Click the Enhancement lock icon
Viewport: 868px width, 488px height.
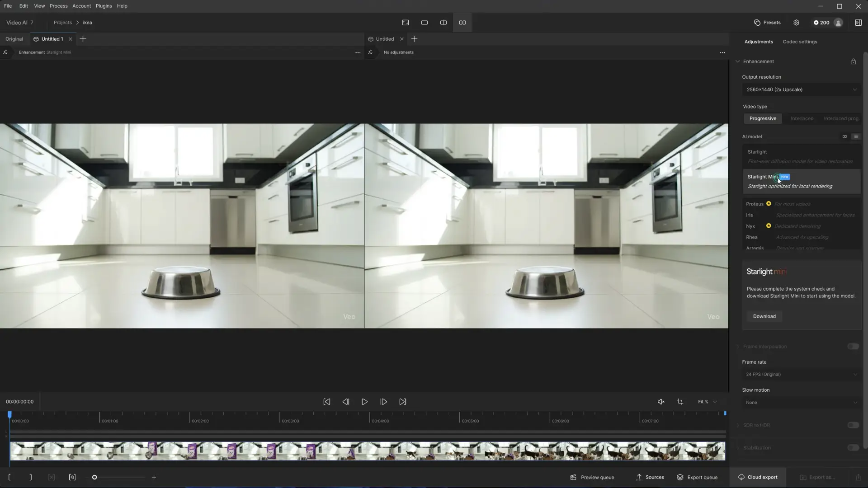[x=853, y=61]
